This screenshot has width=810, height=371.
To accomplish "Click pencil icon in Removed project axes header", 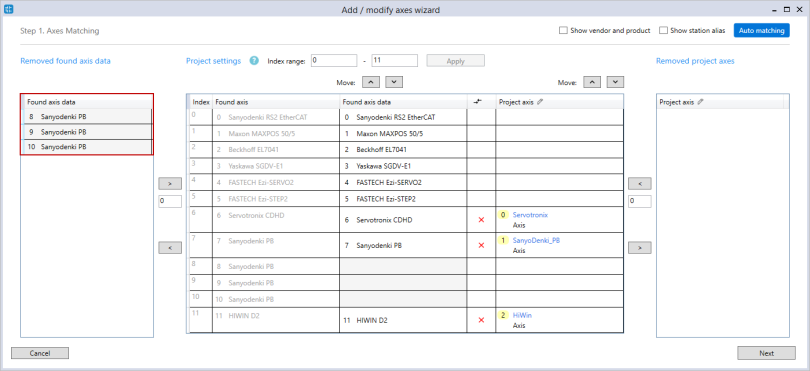I will pyautogui.click(x=700, y=102).
